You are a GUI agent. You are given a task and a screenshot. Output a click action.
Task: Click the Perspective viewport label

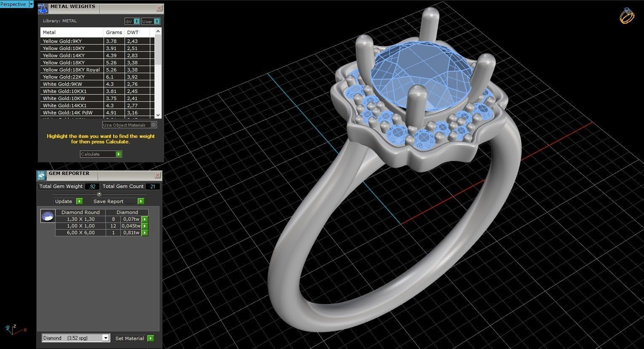[x=13, y=4]
